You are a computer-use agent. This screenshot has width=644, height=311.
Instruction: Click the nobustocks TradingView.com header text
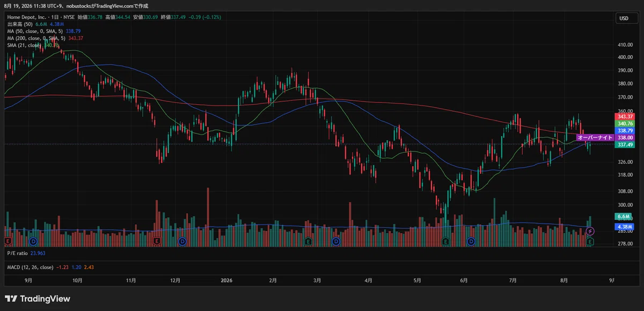tap(108, 6)
